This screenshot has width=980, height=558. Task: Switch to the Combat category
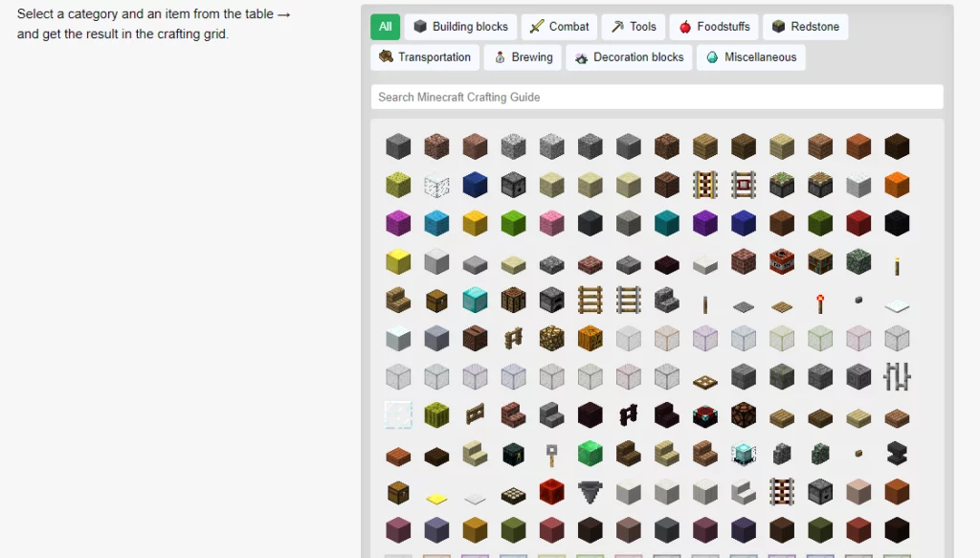[x=559, y=27]
